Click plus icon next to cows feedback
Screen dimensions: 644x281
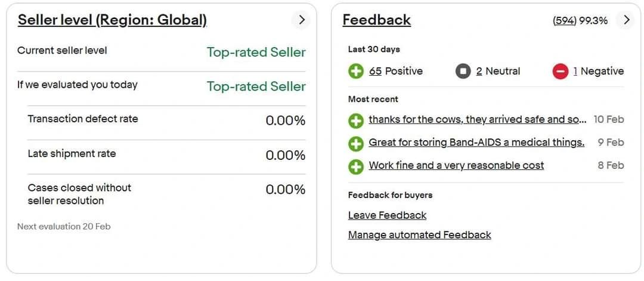tap(355, 121)
